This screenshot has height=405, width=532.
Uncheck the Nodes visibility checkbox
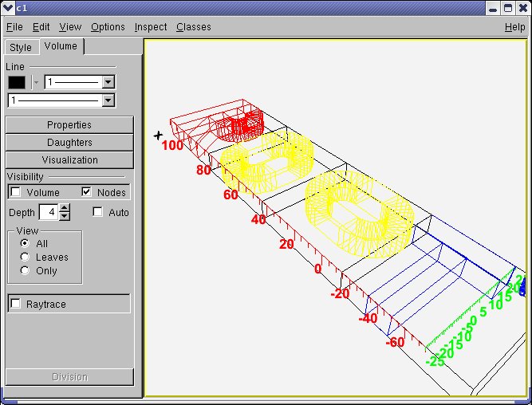(87, 193)
